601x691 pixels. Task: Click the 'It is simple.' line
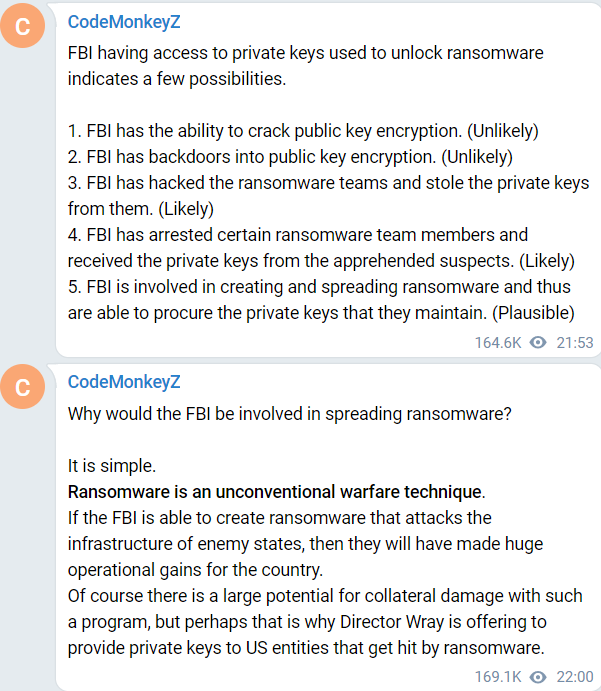[x=113, y=466]
